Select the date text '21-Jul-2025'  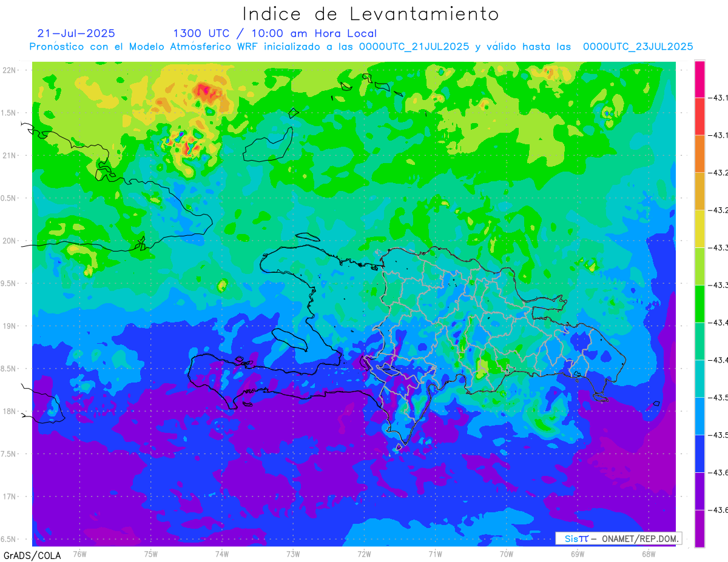(76, 33)
